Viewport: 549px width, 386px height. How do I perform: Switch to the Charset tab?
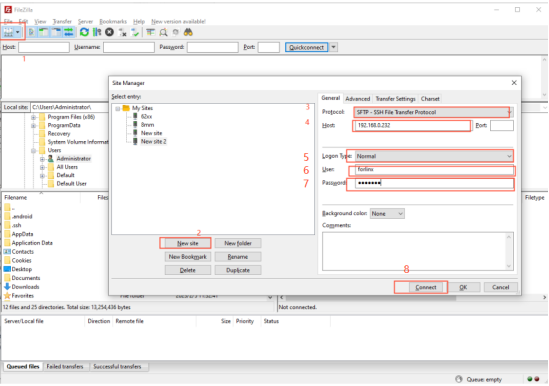[x=430, y=99]
